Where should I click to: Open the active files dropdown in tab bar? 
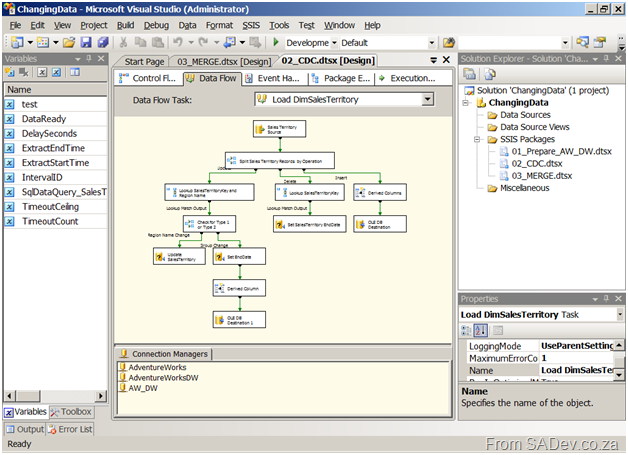click(433, 60)
